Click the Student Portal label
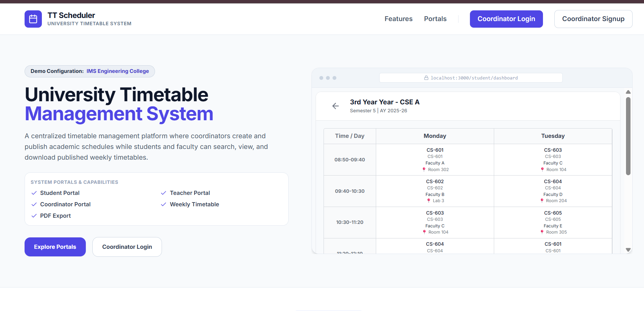Image resolution: width=644 pixels, height=311 pixels. pyautogui.click(x=60, y=193)
